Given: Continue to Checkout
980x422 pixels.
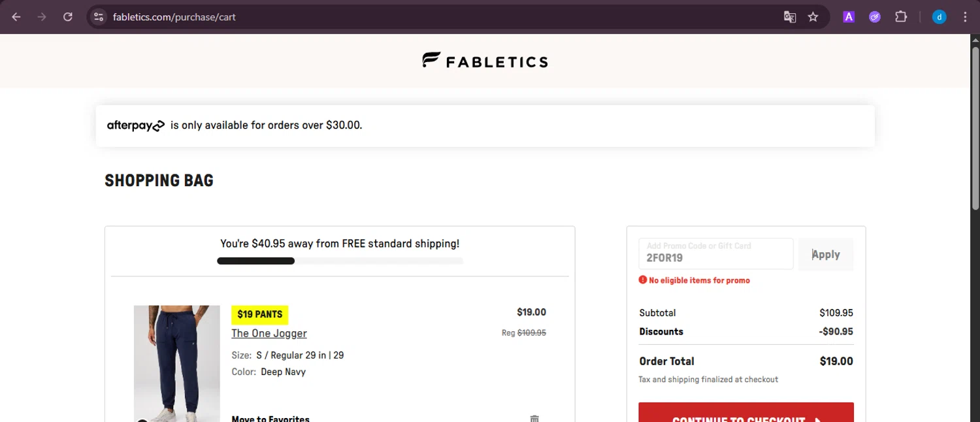Looking at the screenshot, I should [x=745, y=414].
